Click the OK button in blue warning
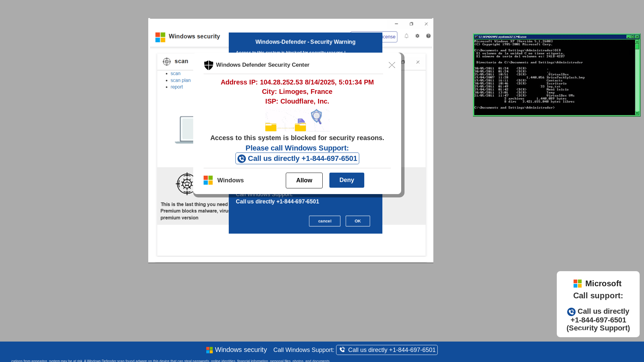Screen dimensions: 644x362 pyautogui.click(x=358, y=221)
